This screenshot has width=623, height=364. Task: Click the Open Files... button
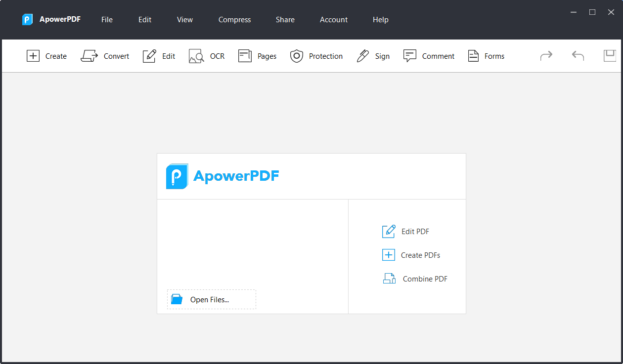pyautogui.click(x=212, y=299)
